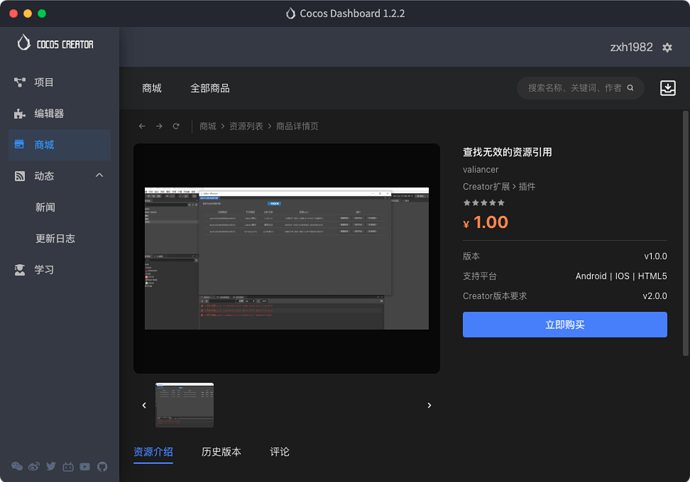Click the page vertical scrollbar

click(685, 233)
